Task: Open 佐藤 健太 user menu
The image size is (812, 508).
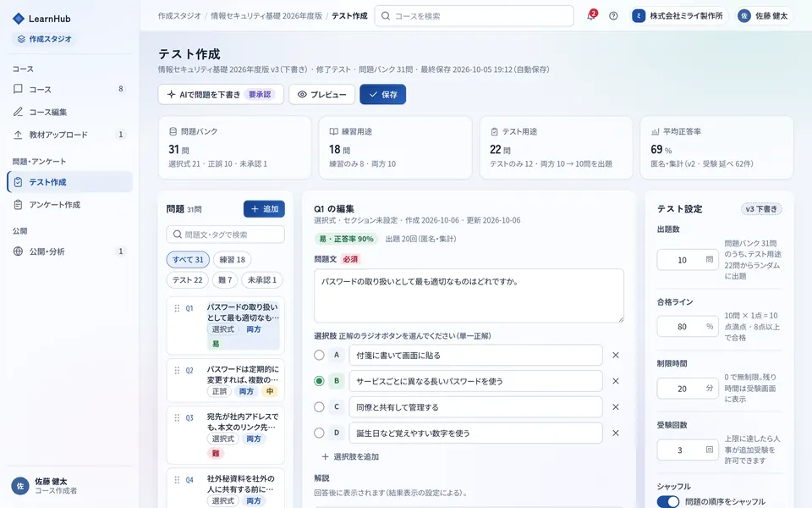Action: point(765,16)
